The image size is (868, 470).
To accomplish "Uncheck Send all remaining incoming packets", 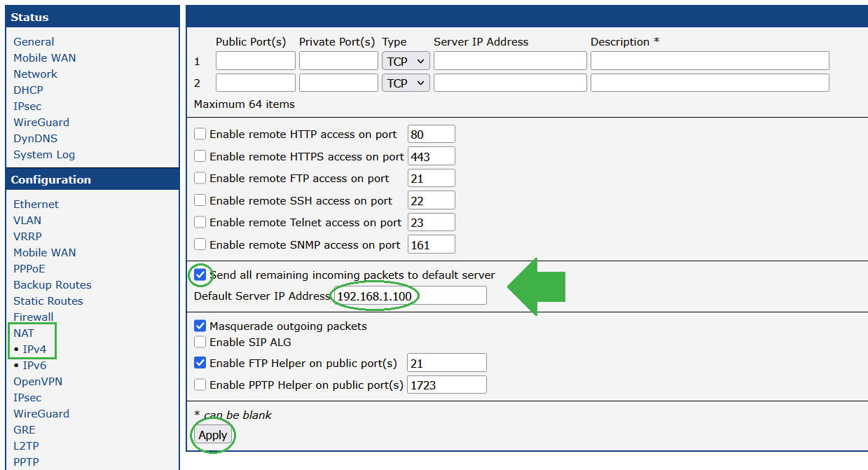I will point(200,275).
